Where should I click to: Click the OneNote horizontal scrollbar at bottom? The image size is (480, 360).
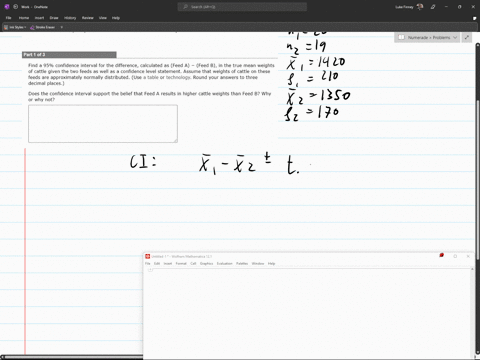[72, 357]
